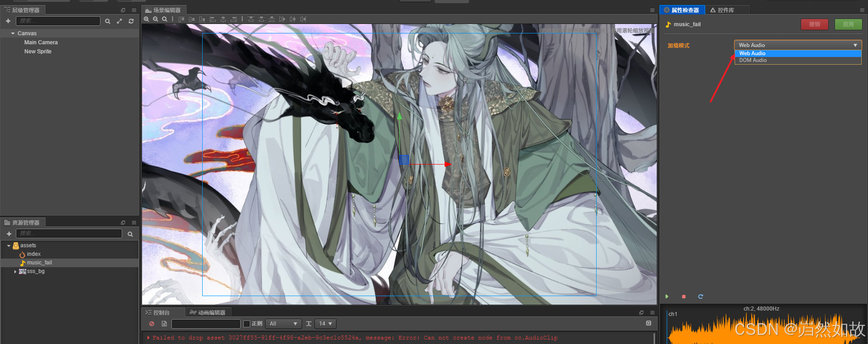Restart the music_fail audio preview
This screenshot has height=344, width=868.
point(701,297)
